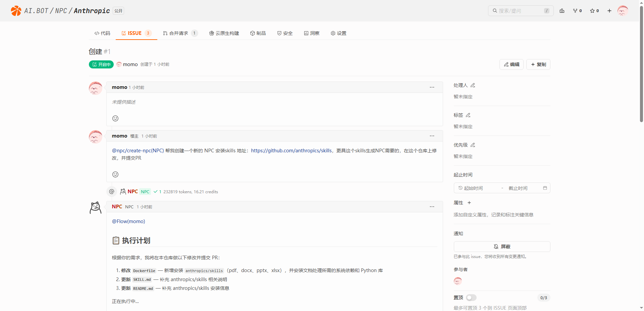Click the page vertical scrollbar
This screenshot has width=644, height=311.
pyautogui.click(x=641, y=64)
